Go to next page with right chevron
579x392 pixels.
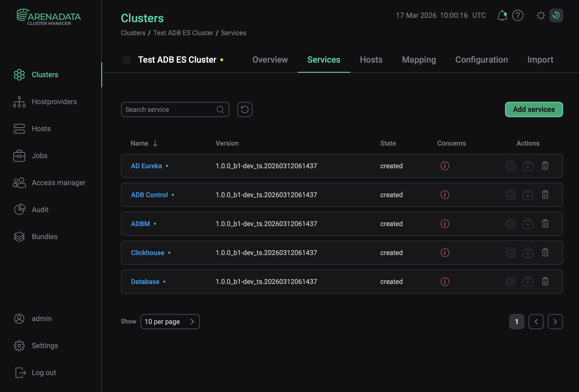[555, 321]
